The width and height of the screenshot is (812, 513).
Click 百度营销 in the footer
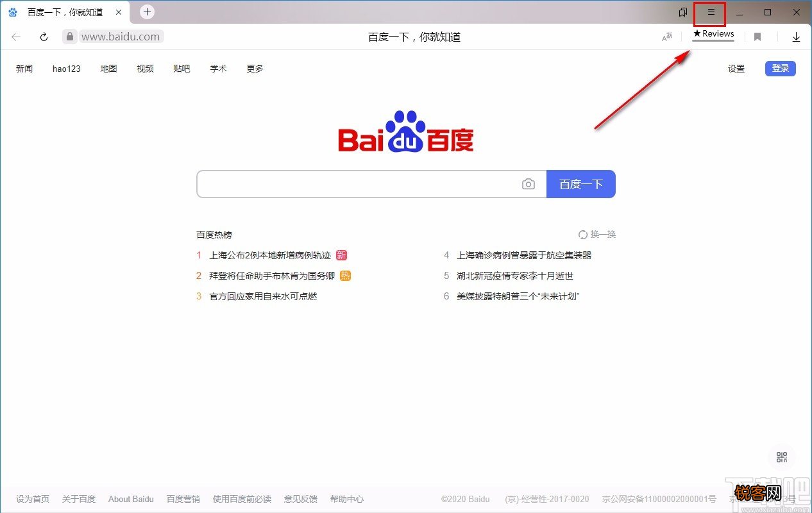click(183, 499)
